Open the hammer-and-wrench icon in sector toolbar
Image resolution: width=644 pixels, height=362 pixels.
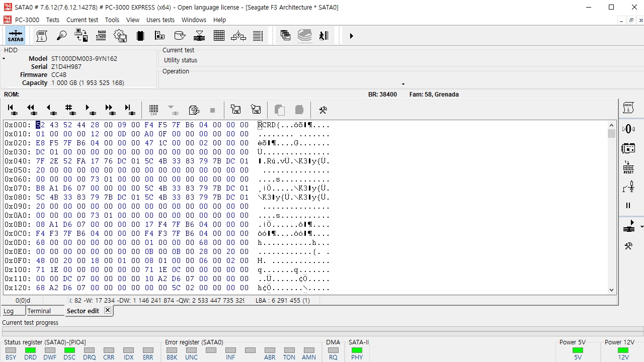[x=323, y=110]
